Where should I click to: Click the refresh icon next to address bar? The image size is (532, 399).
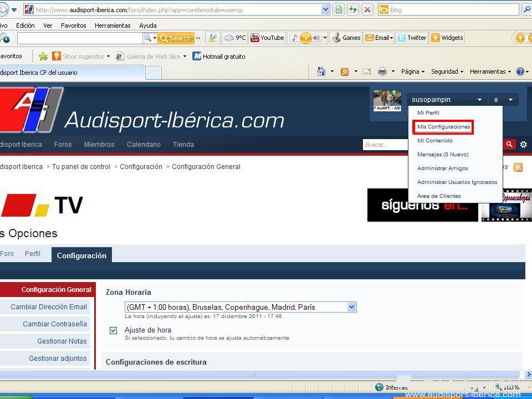[x=353, y=9]
